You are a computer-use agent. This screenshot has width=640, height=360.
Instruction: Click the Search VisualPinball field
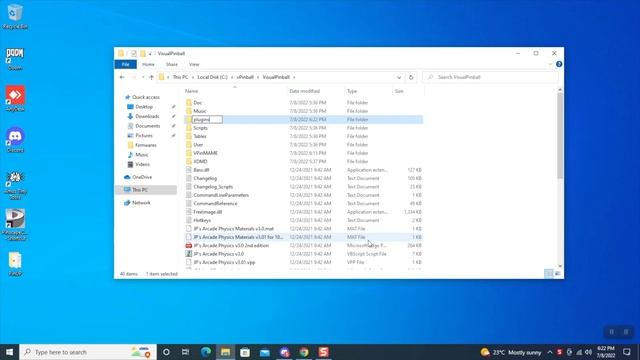(x=490, y=77)
